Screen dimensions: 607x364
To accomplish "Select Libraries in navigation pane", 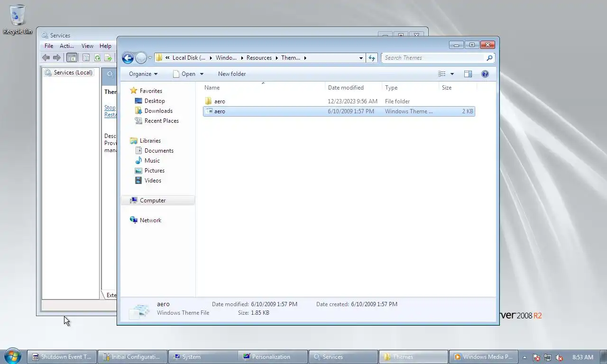I will tap(150, 141).
